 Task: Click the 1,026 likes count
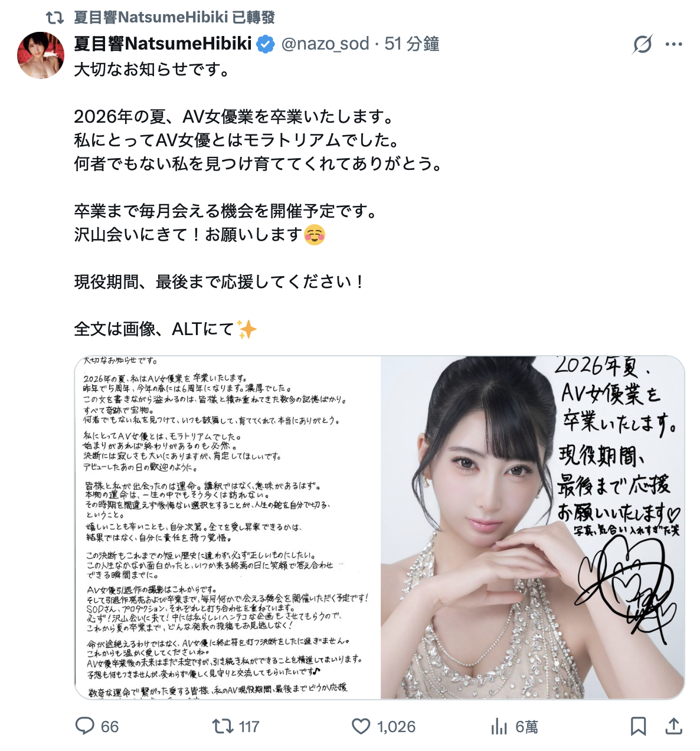click(396, 727)
